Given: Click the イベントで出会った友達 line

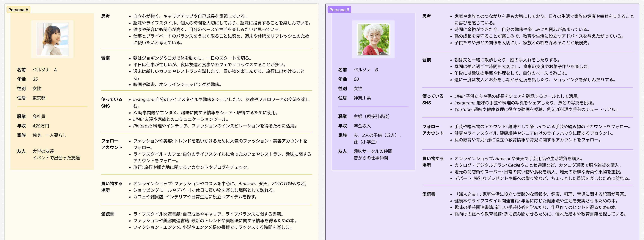Looking at the screenshot, I should [x=56, y=158].
